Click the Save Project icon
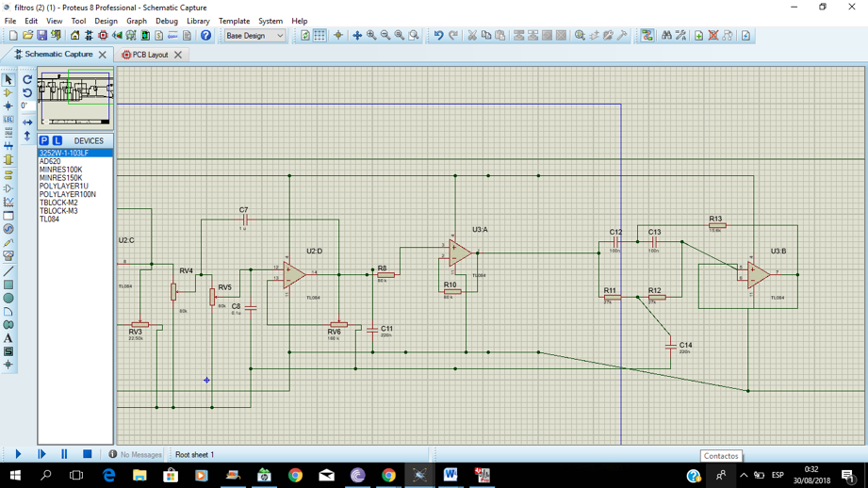This screenshot has width=868, height=488. 42,36
